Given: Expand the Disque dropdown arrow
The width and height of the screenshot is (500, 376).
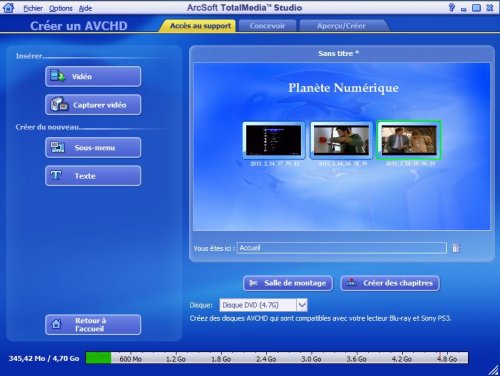Looking at the screenshot, I should tap(302, 305).
